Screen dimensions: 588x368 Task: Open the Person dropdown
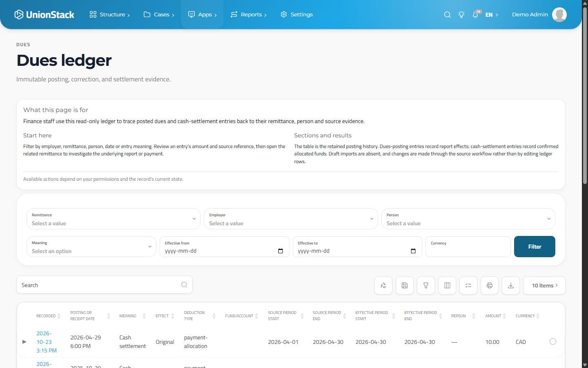468,219
